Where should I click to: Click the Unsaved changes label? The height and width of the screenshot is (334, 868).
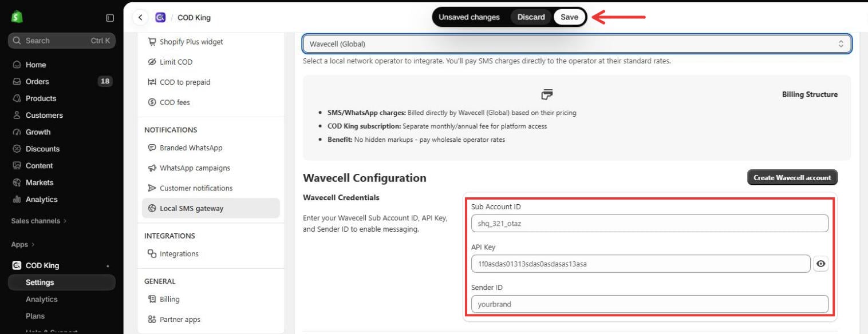[469, 17]
